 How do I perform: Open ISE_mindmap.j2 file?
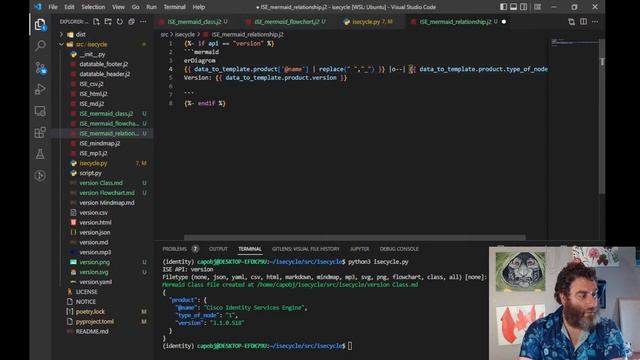point(100,144)
